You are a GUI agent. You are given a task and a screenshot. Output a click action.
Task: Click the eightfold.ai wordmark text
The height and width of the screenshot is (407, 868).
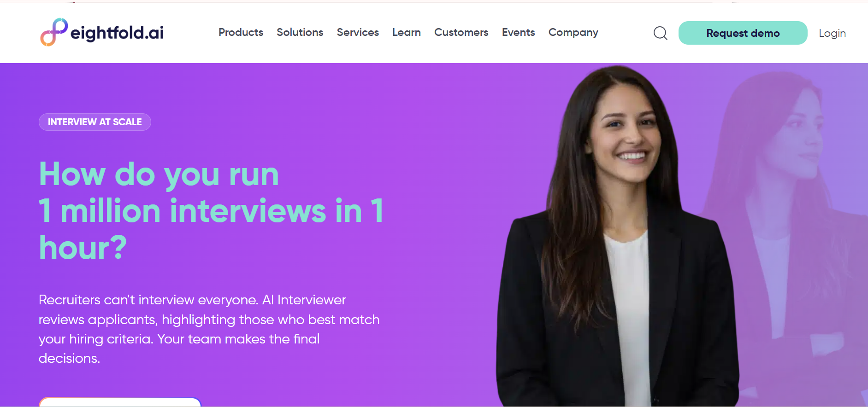click(x=117, y=33)
